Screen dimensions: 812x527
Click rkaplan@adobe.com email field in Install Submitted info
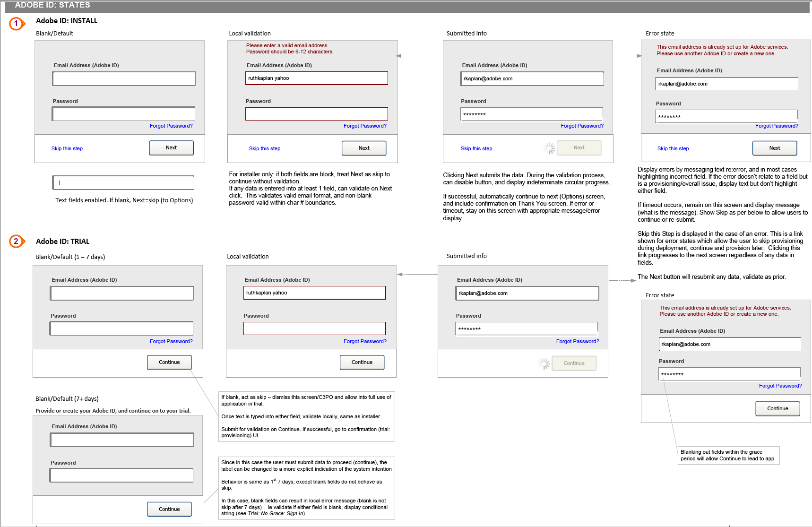(x=532, y=78)
